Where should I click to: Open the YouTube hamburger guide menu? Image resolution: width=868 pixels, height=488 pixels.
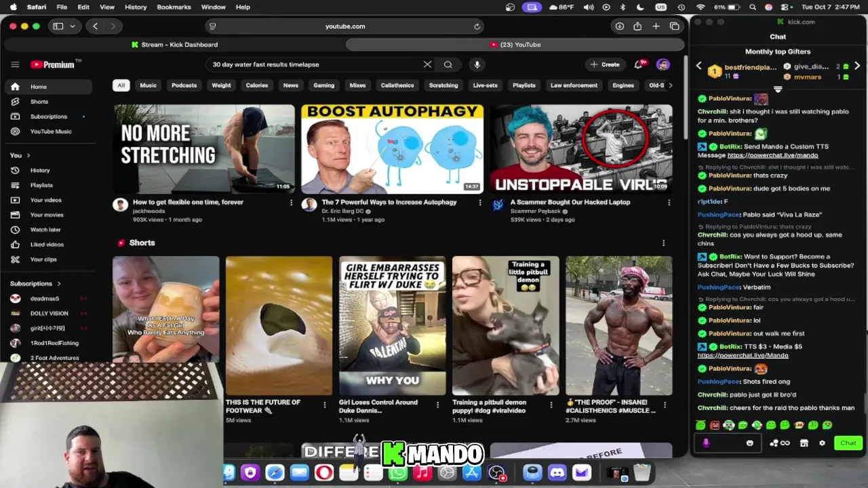(15, 64)
